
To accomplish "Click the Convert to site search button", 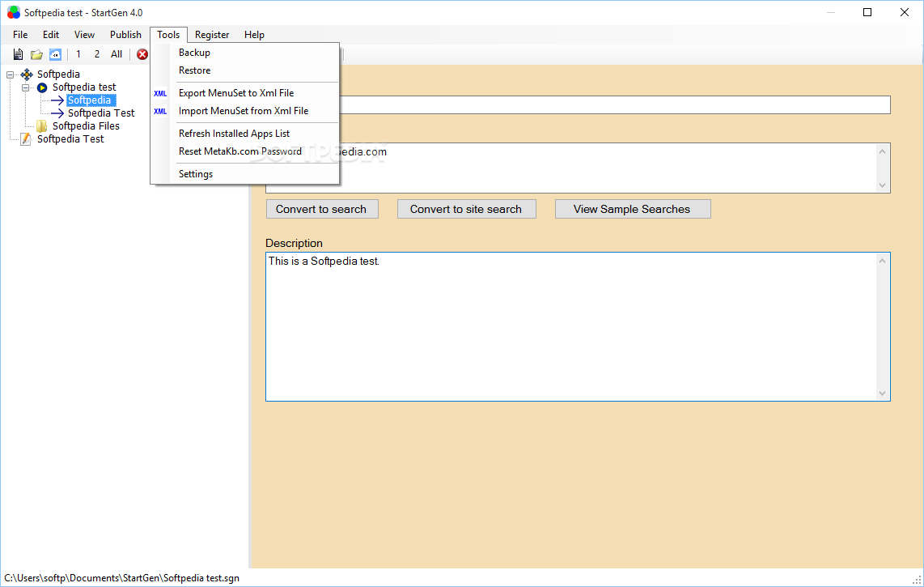I will point(466,210).
